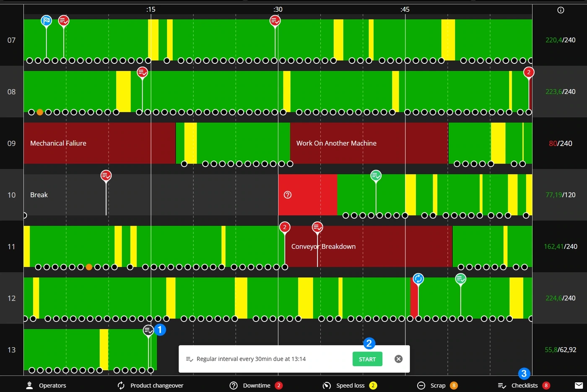The image size is (587, 392).
Task: Open the Downtime list
Action: click(x=256, y=385)
